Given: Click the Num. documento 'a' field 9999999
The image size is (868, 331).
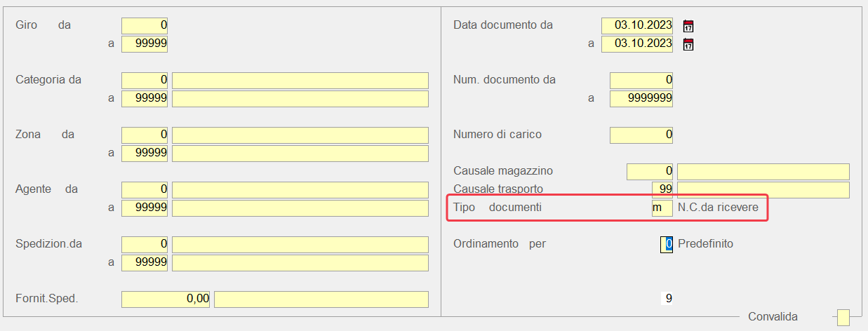Looking at the screenshot, I should click(x=641, y=99).
